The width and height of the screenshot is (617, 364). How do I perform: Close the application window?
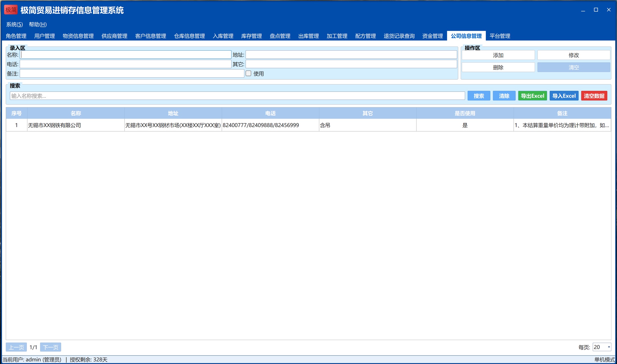click(609, 10)
